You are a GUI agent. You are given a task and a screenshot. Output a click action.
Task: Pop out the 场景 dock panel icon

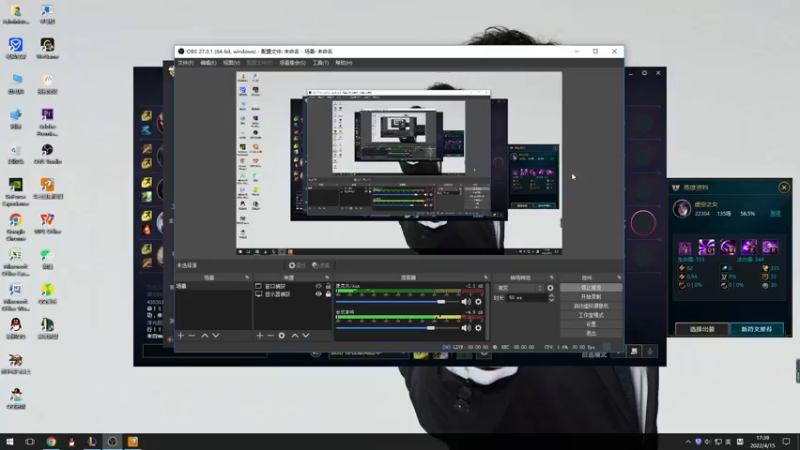(247, 278)
